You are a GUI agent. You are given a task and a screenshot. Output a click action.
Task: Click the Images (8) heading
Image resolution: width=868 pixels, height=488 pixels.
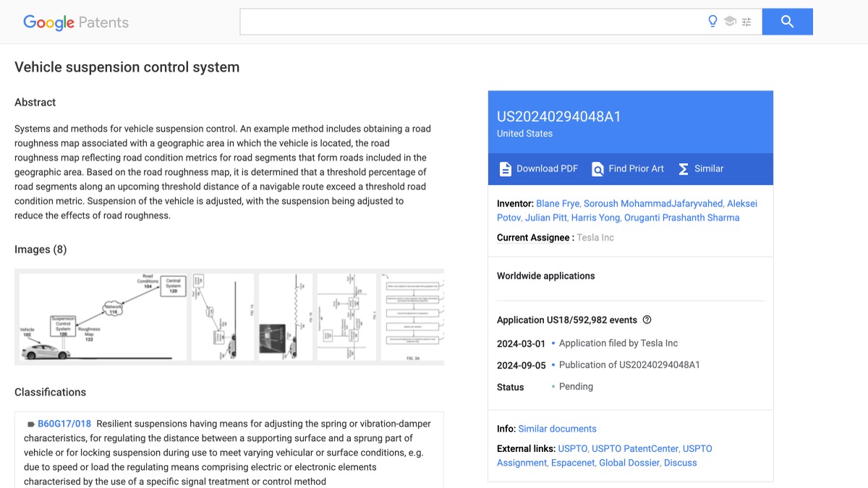[41, 249]
